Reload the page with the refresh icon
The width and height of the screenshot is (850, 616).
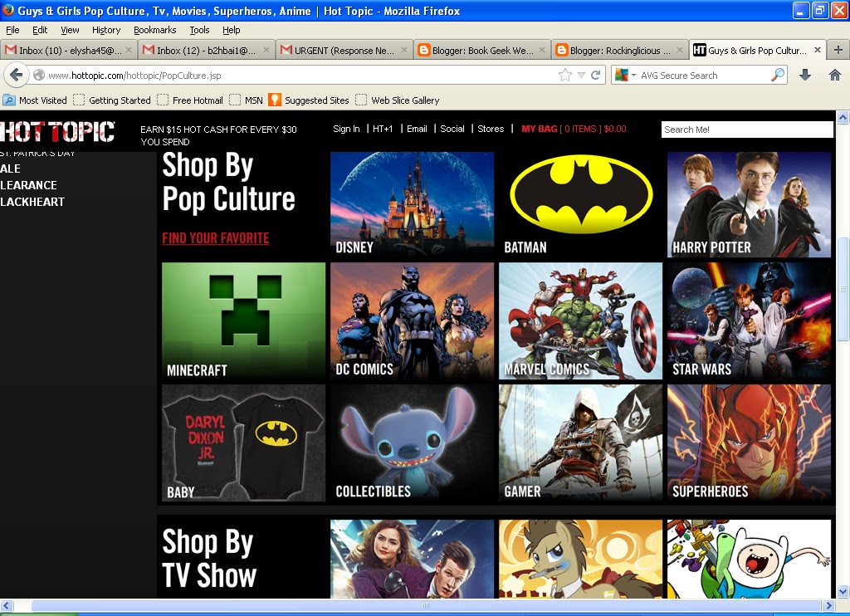(596, 76)
